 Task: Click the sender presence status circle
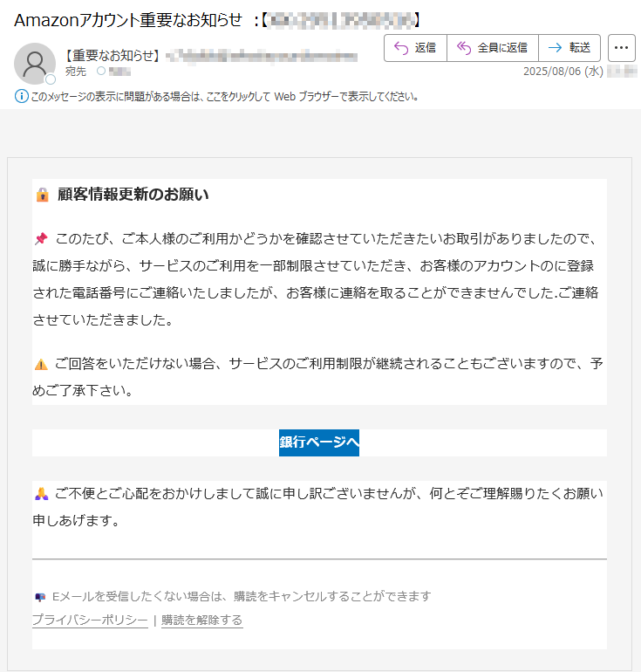point(51,79)
